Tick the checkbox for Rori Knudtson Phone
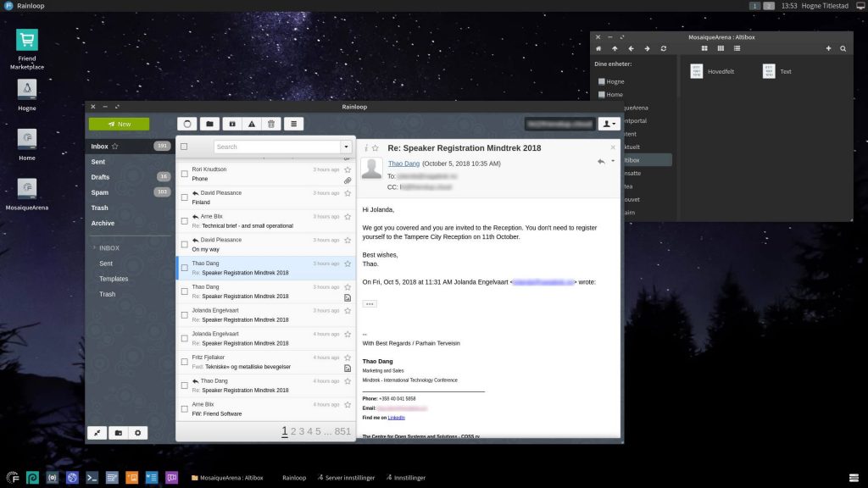This screenshot has width=868, height=488. point(184,174)
